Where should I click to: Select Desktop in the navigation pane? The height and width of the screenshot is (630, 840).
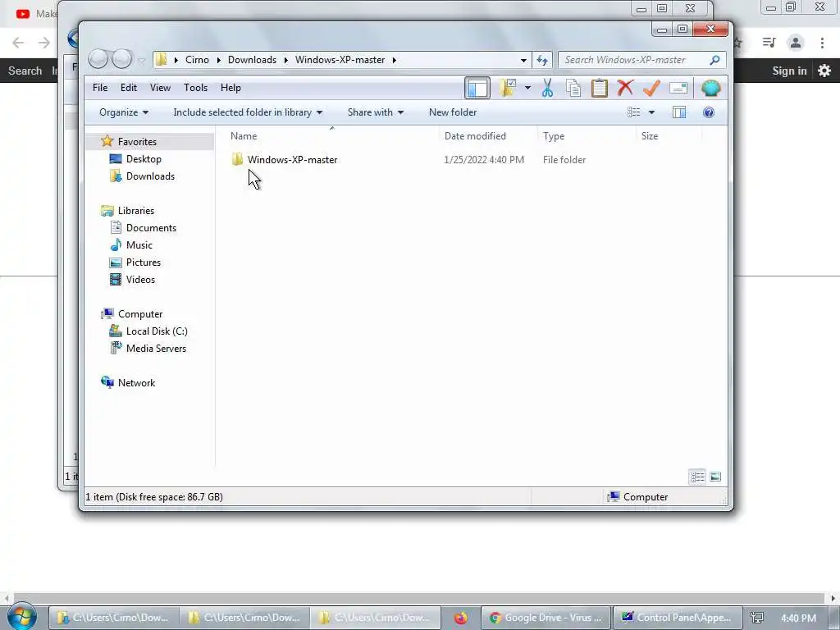pyautogui.click(x=144, y=158)
